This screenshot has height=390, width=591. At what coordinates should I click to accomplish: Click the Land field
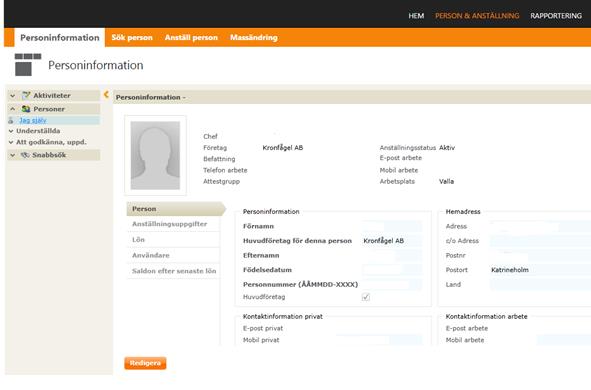point(540,284)
